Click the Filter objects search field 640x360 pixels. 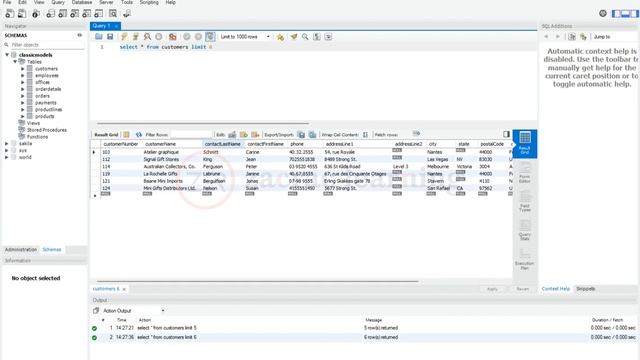[x=47, y=45]
